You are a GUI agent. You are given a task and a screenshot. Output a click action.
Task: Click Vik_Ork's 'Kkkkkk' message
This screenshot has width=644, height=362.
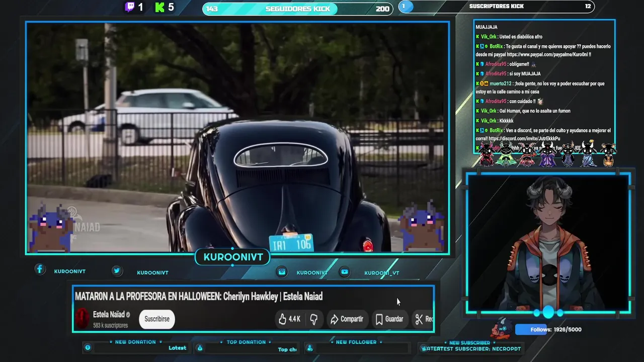pos(495,121)
